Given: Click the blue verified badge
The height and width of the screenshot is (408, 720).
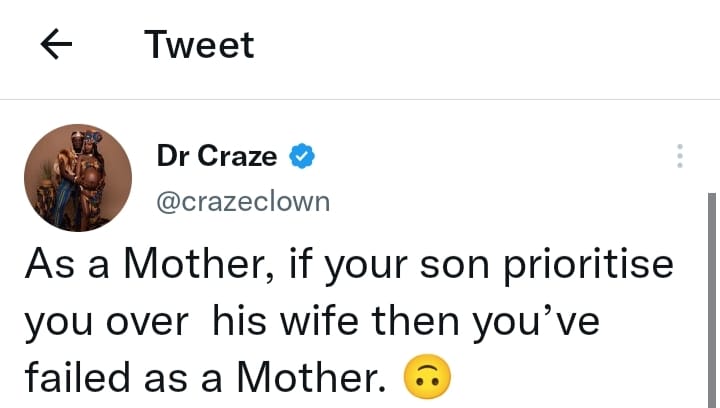Looking at the screenshot, I should (x=303, y=155).
